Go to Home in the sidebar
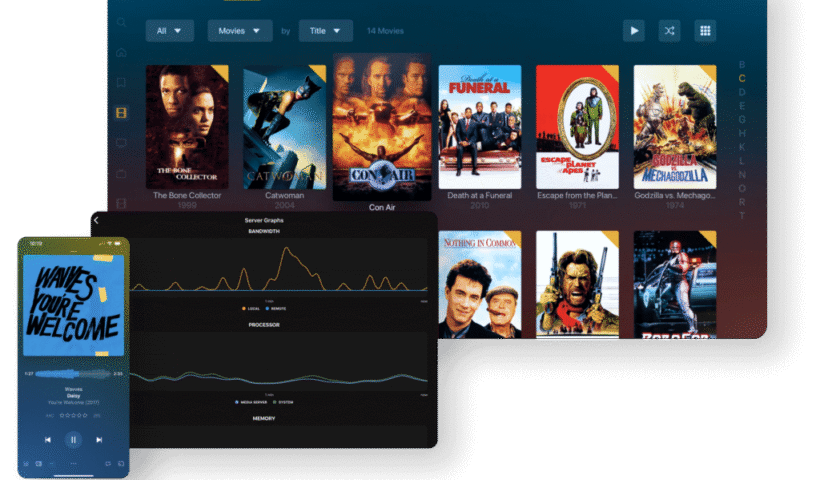 pos(121,52)
